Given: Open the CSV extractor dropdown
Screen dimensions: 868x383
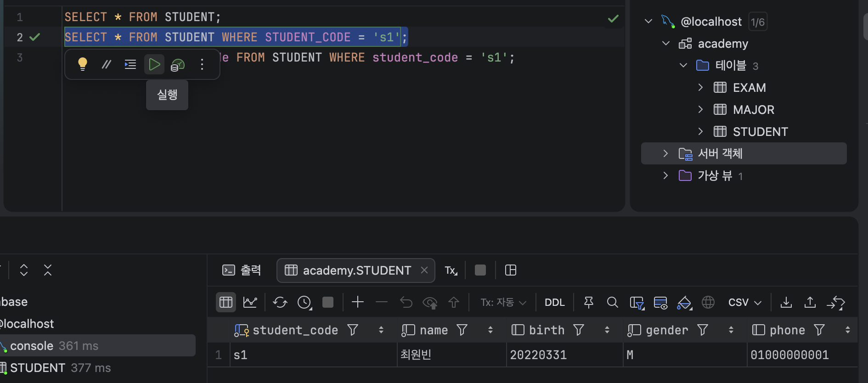Looking at the screenshot, I should (744, 302).
